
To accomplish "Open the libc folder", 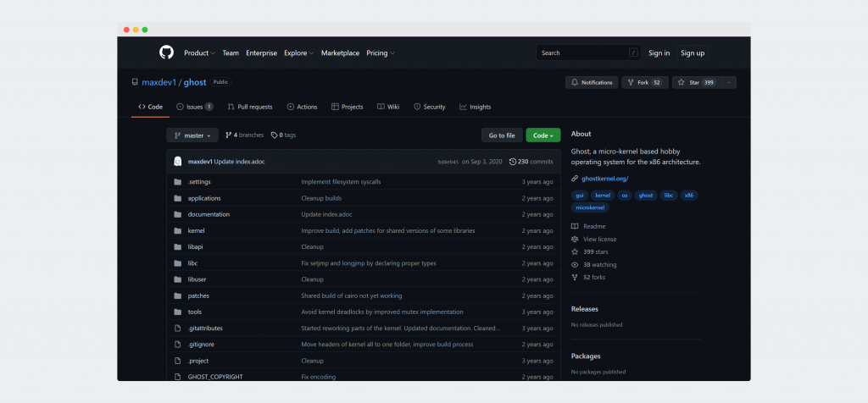I will pyautogui.click(x=192, y=263).
